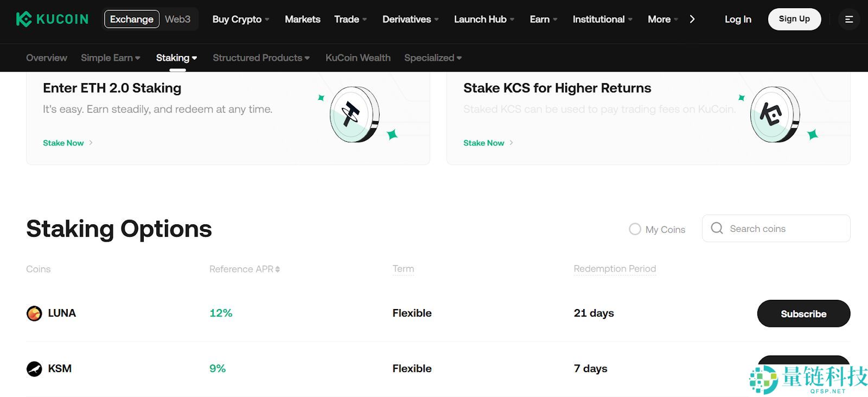Click the KCS coin illustration

pos(775,115)
